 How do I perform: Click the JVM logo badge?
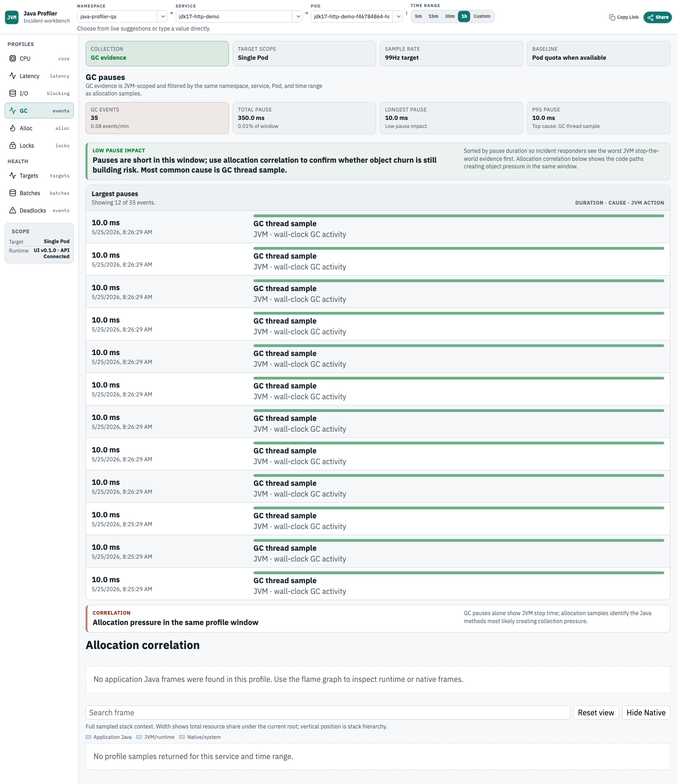tap(12, 17)
